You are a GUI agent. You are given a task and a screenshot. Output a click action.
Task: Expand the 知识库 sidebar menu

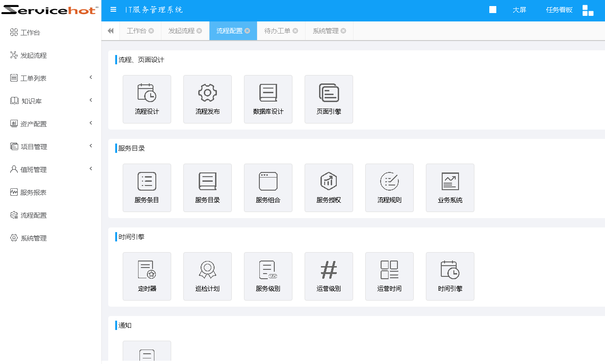point(50,101)
